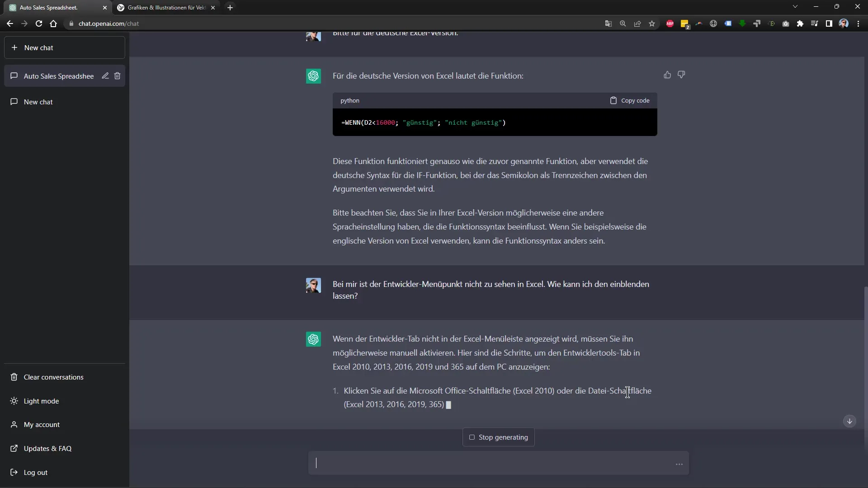Close the Auto Sales Spreadsheet tab

click(105, 8)
